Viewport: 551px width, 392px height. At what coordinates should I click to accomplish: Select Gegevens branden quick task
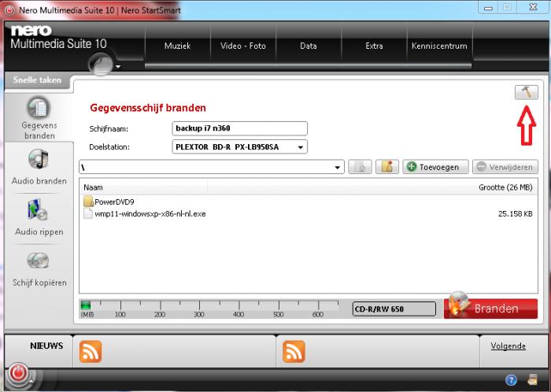pyautogui.click(x=39, y=118)
